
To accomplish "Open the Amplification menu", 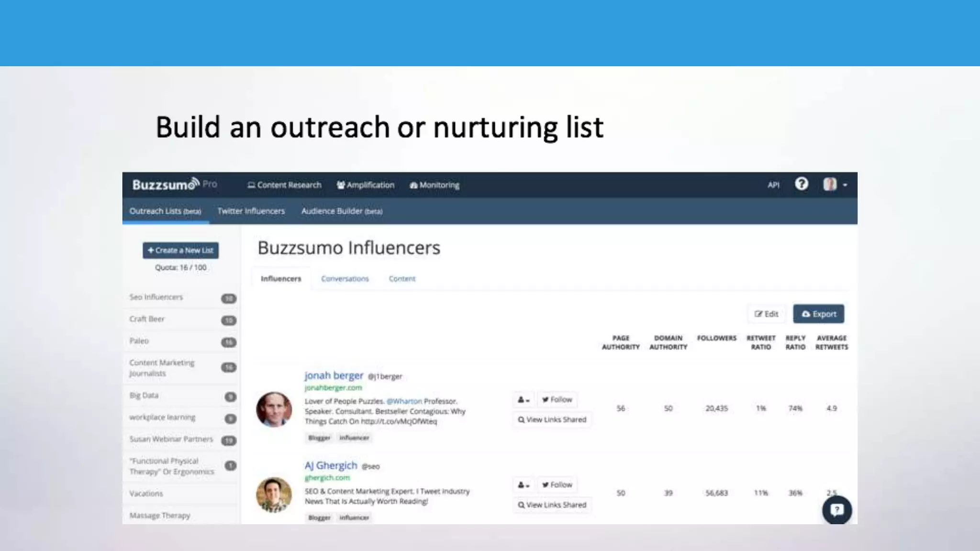I will point(366,185).
